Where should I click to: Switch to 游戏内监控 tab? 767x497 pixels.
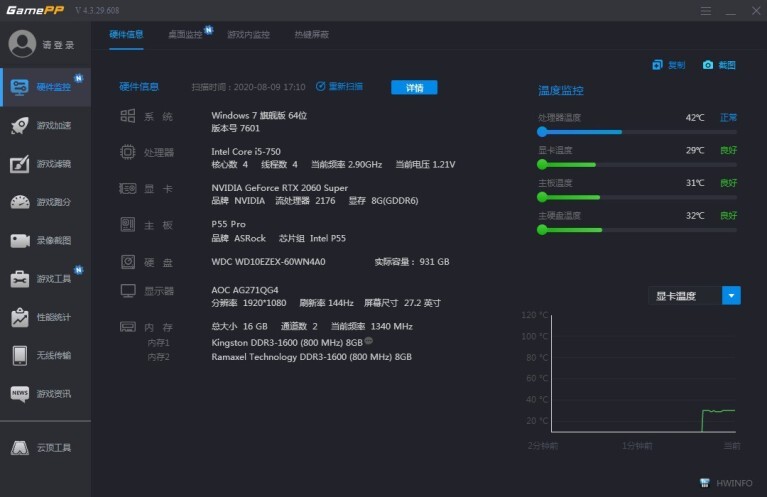248,34
